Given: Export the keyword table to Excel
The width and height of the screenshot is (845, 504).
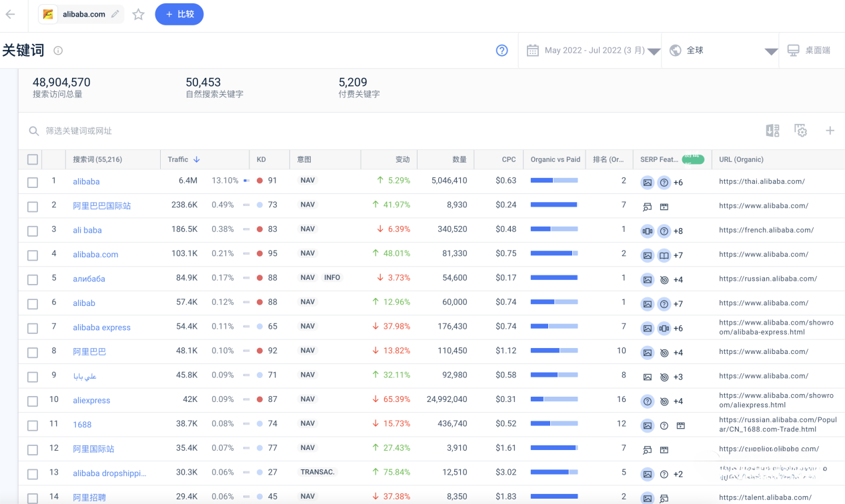Looking at the screenshot, I should pos(772,131).
